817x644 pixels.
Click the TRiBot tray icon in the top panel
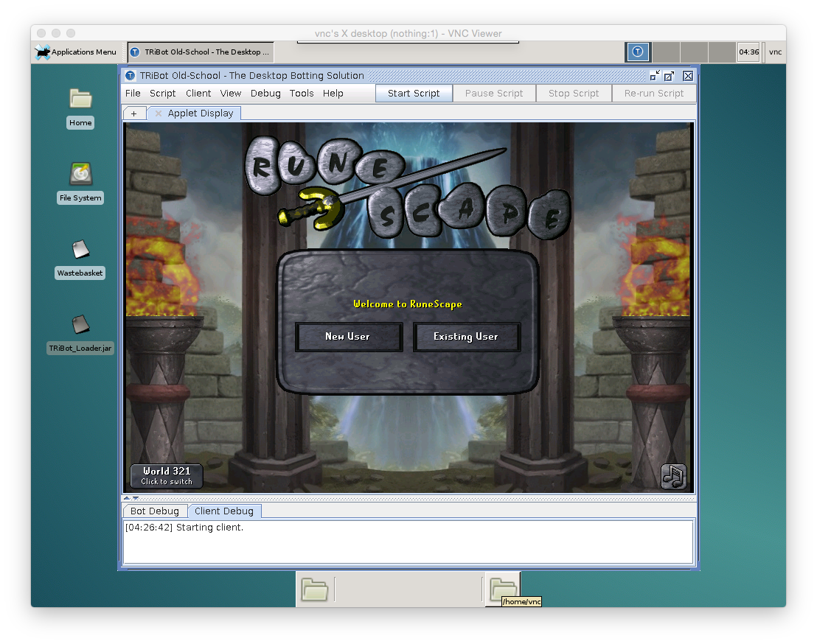[638, 52]
